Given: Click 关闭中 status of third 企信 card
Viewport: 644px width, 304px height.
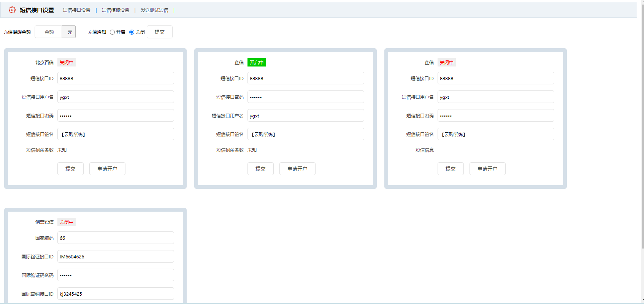Looking at the screenshot, I should 447,63.
